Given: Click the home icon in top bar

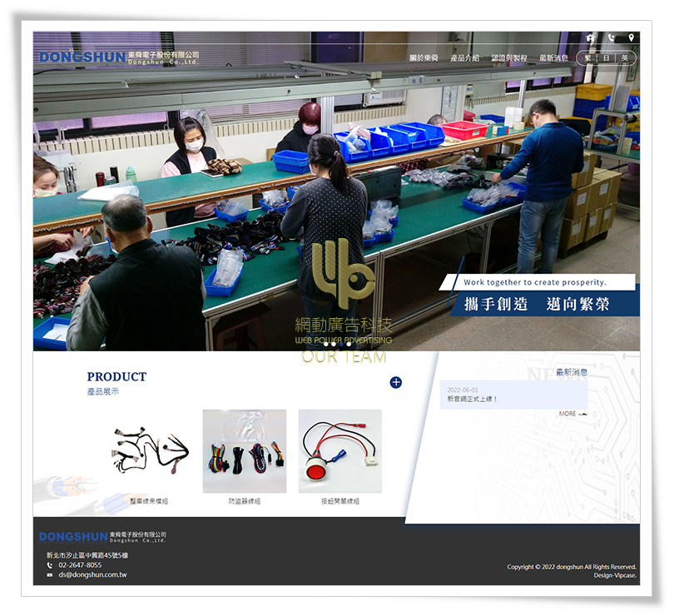Looking at the screenshot, I should point(590,37).
